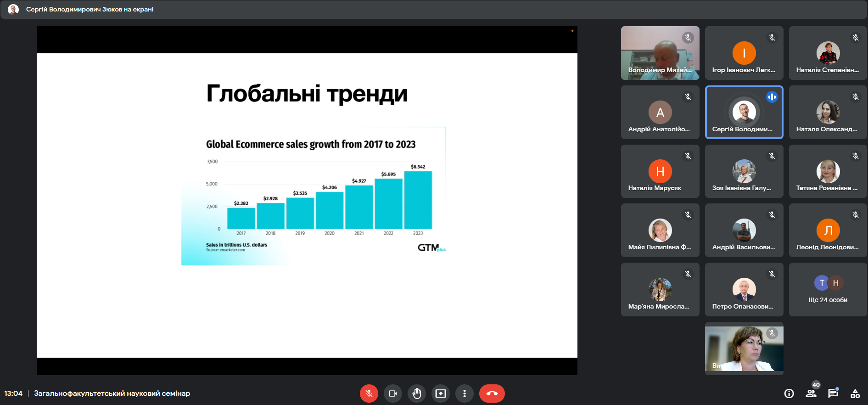
Task: Open meeting details info icon
Action: (789, 394)
